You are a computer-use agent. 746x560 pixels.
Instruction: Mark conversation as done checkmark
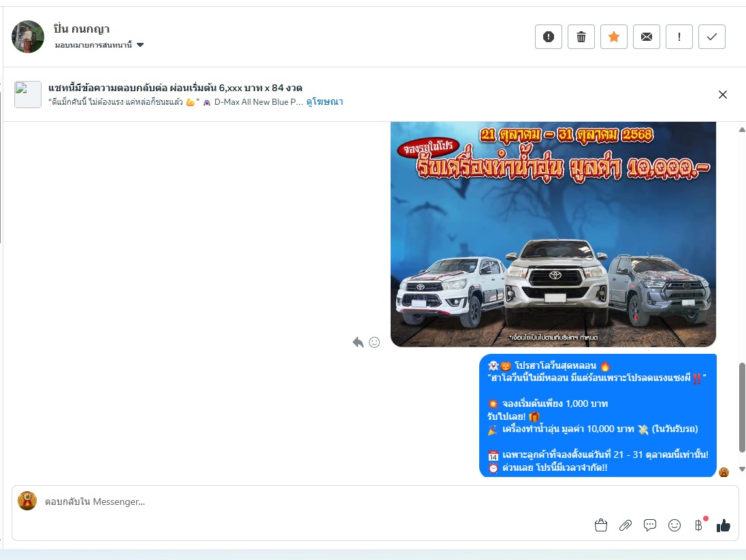712,37
